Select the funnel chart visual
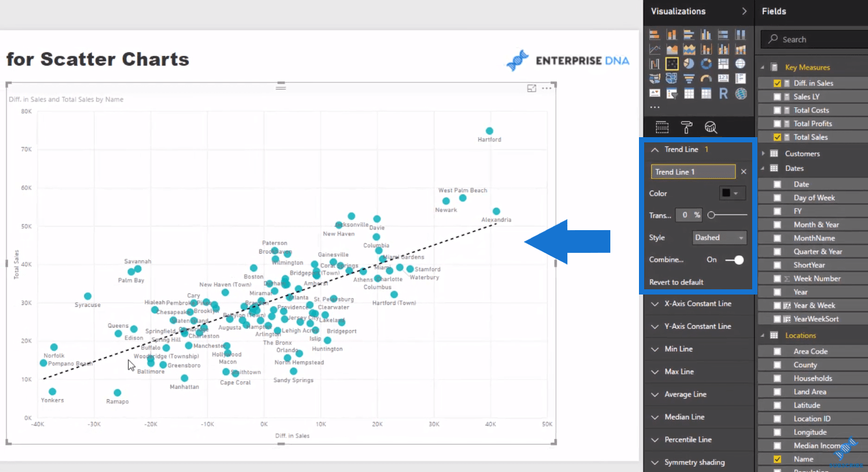Viewport: 868px width, 472px height. (x=689, y=79)
